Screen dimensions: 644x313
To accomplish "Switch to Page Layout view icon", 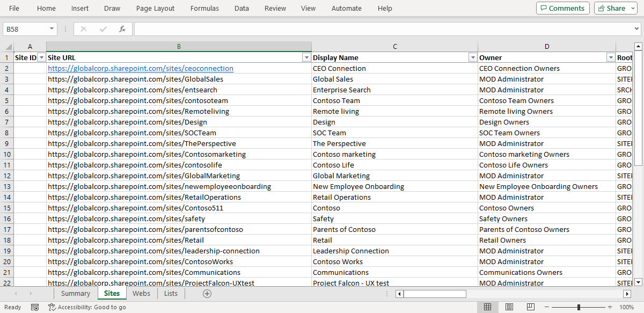I will tap(509, 307).
